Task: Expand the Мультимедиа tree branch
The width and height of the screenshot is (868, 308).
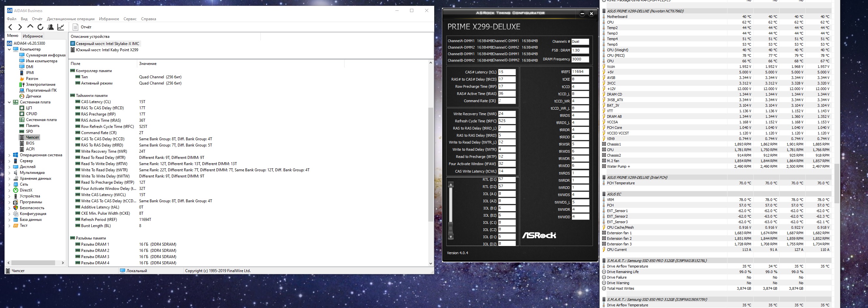Action: (9, 173)
